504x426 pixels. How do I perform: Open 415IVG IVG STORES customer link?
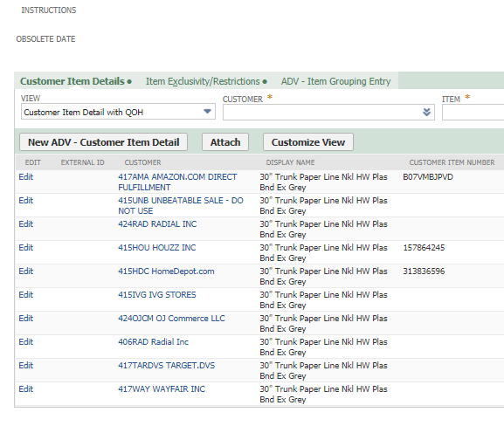(157, 294)
